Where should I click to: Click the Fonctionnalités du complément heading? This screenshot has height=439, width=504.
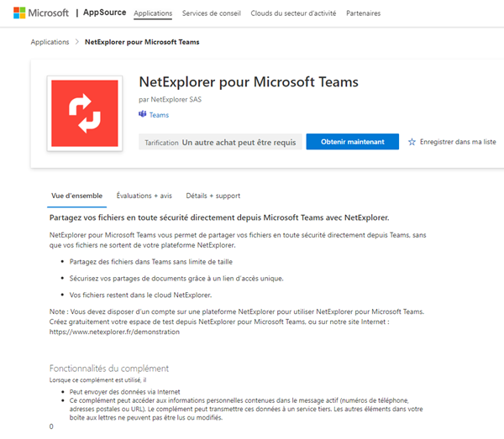point(109,368)
